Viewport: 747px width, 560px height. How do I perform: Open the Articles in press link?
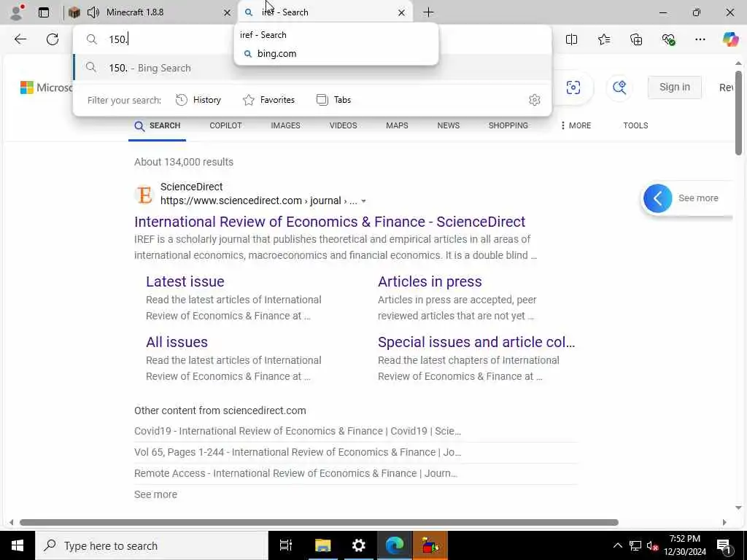pos(430,281)
